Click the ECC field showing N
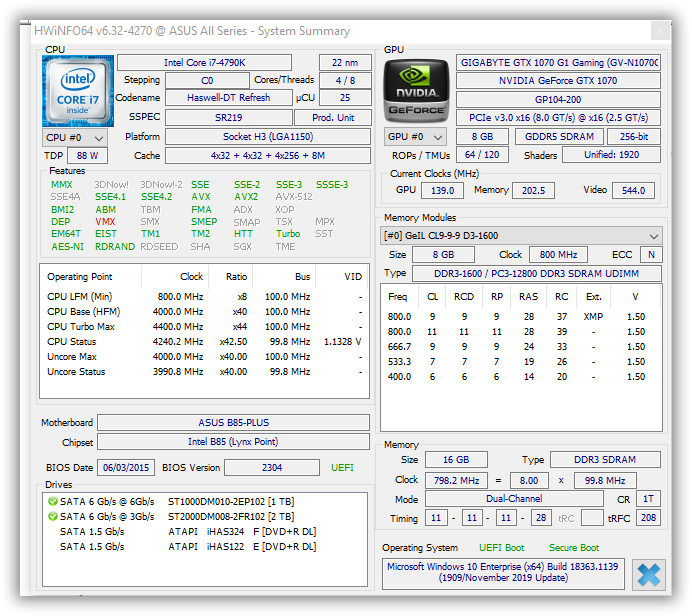The image size is (692, 616). tap(651, 255)
